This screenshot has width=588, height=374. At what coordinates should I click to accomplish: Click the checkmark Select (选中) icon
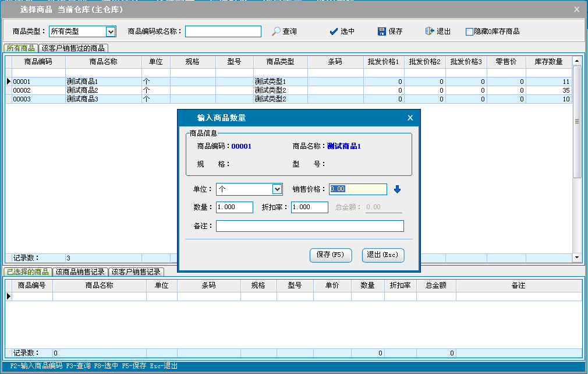[x=334, y=31]
